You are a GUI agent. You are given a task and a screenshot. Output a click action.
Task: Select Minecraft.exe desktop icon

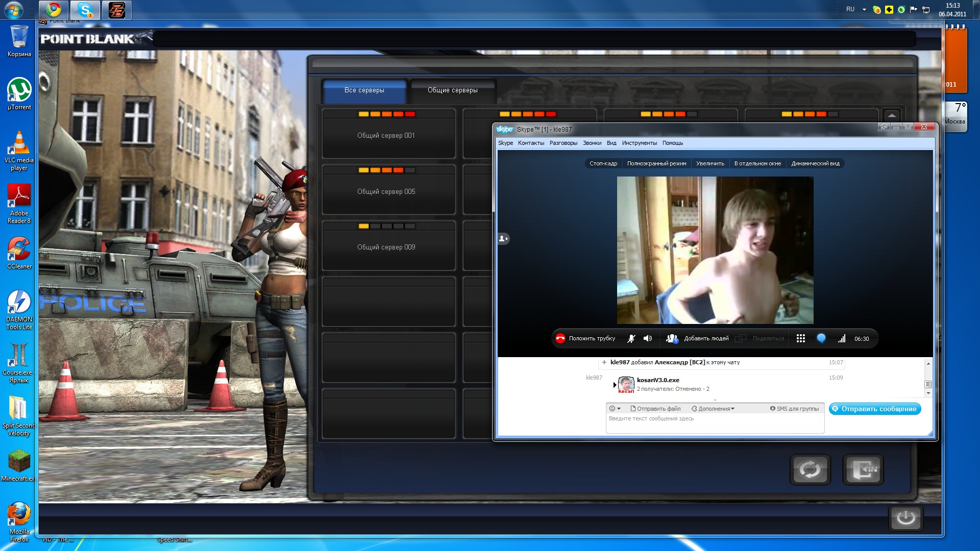(x=19, y=465)
